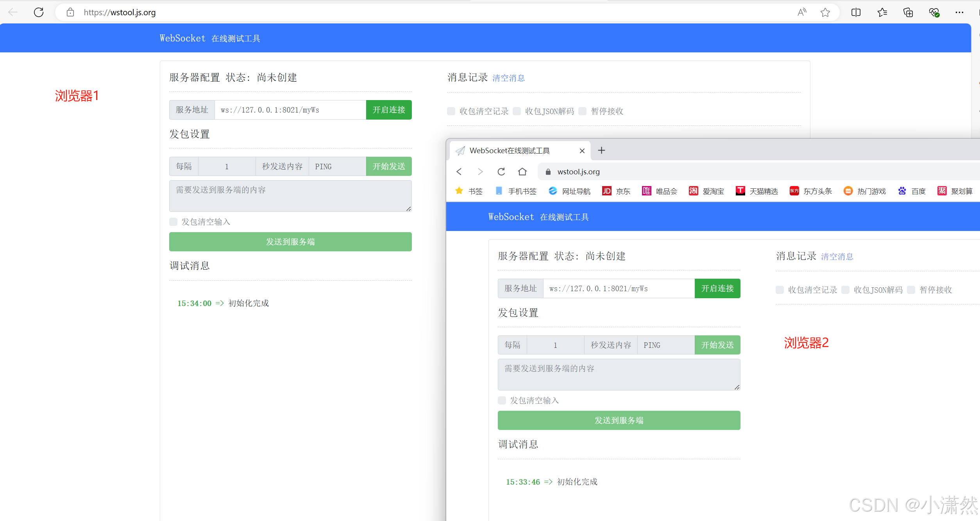Screen dimensions: 980x521
Task: Open 百度 bookmark in browser 2
Action: click(912, 191)
